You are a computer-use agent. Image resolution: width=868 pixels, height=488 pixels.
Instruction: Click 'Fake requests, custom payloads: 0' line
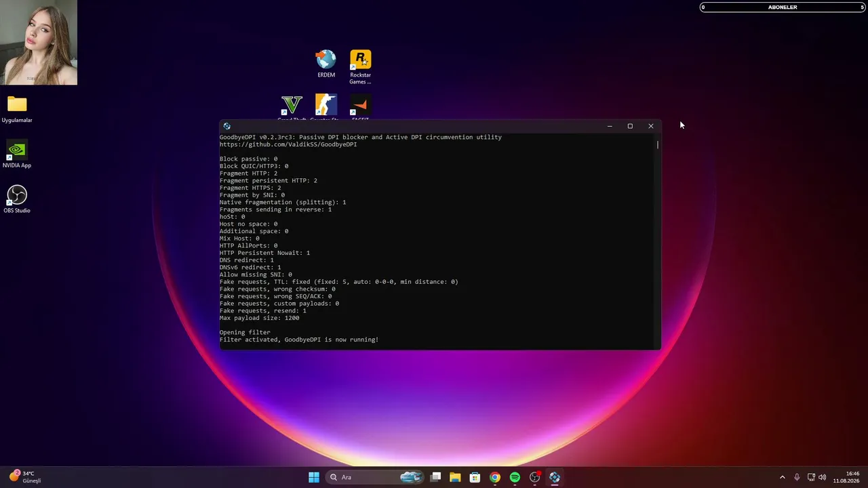(279, 304)
